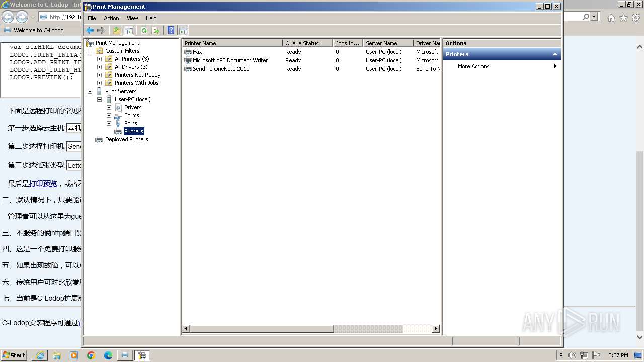Screen dimensions: 644x362
Task: Select the Printers node in the tree
Action: point(134,131)
